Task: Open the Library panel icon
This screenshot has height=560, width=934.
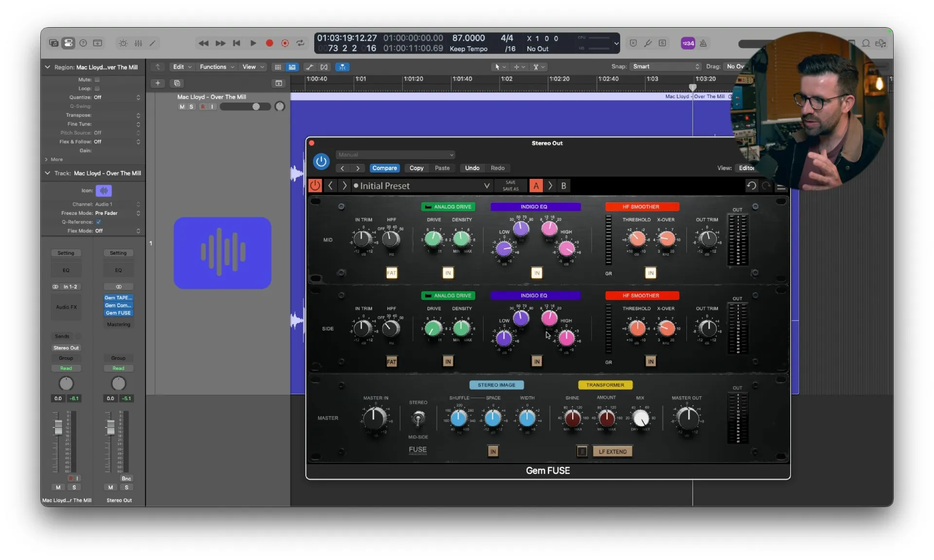Action: tap(54, 43)
